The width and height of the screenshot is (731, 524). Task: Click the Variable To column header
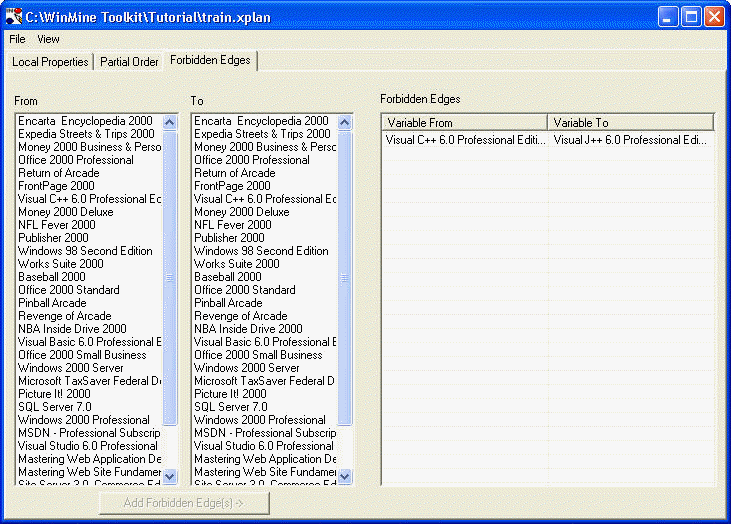tap(630, 123)
